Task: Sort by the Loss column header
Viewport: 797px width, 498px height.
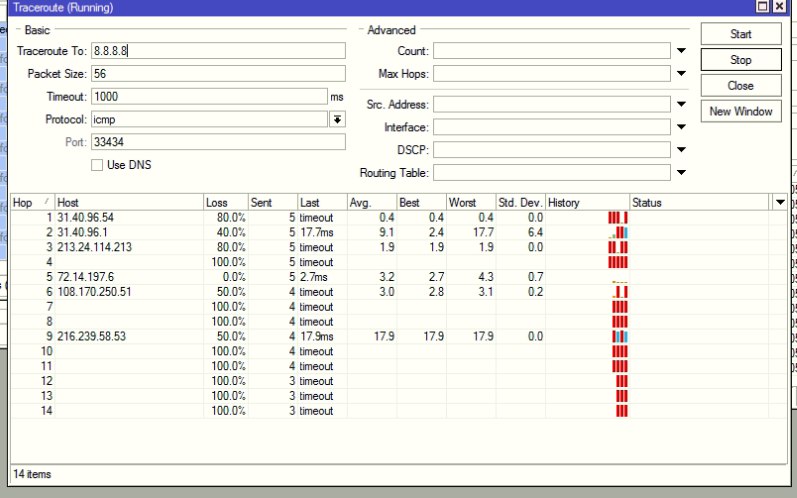Action: click(x=226, y=202)
